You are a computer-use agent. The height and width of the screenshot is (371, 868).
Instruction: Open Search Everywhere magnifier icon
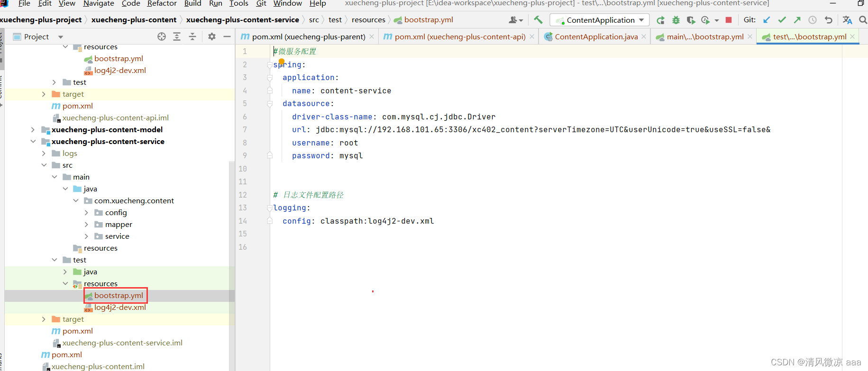click(863, 20)
